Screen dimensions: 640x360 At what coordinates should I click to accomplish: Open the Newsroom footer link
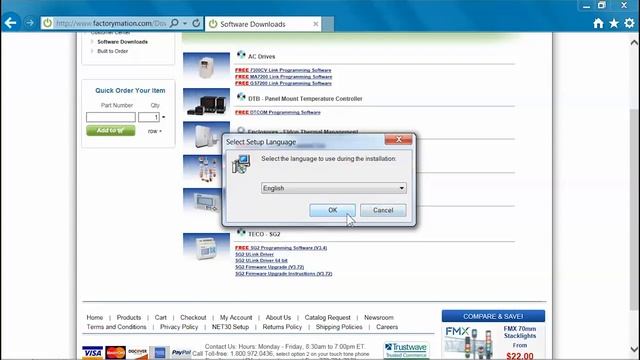[x=379, y=317]
